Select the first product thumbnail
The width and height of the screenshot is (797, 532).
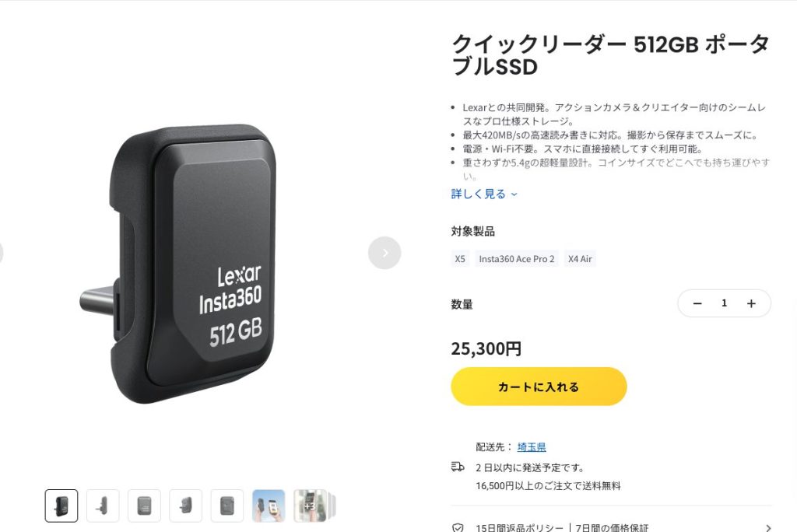(61, 506)
